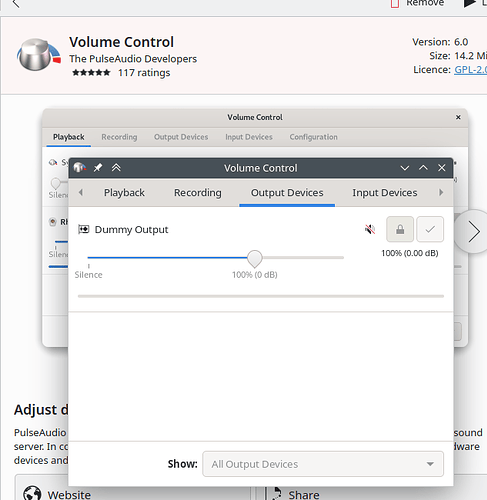
Task: Click Playback tab in background screenshot window
Action: click(69, 137)
